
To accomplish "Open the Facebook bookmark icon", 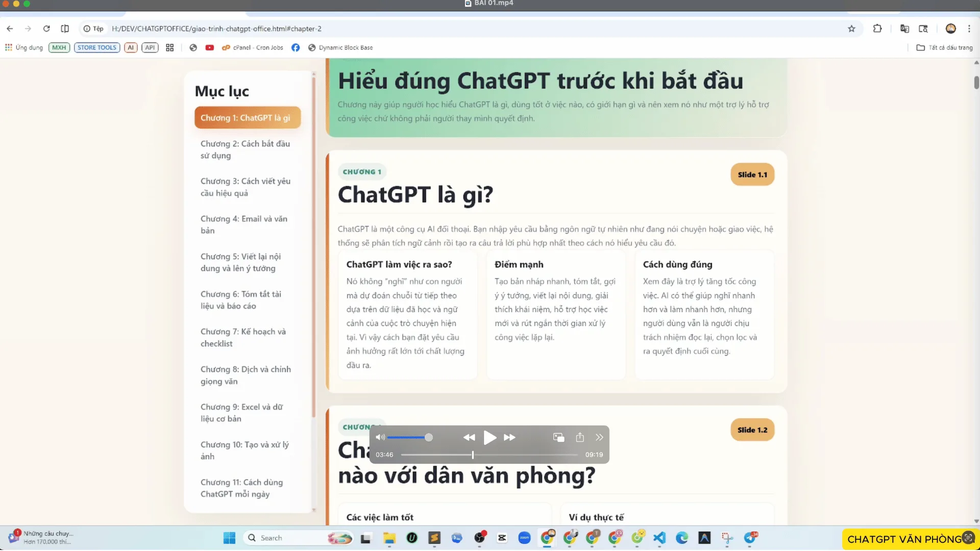I will point(296,47).
